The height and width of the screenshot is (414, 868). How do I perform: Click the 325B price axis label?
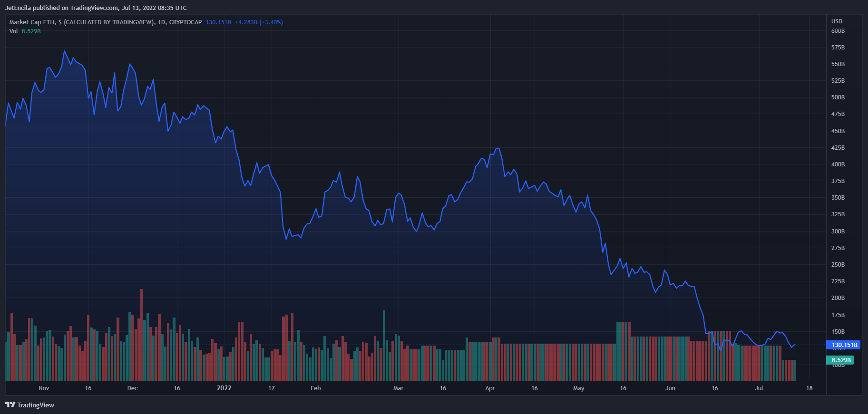pos(838,214)
